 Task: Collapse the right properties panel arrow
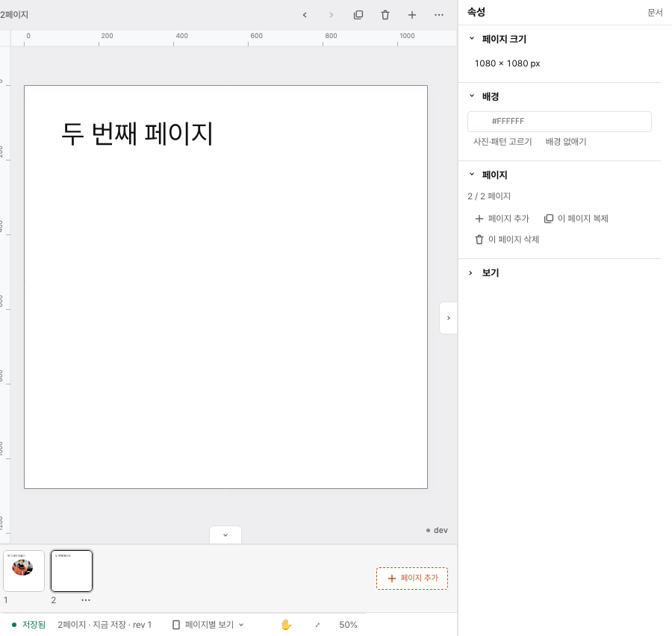pyautogui.click(x=448, y=318)
